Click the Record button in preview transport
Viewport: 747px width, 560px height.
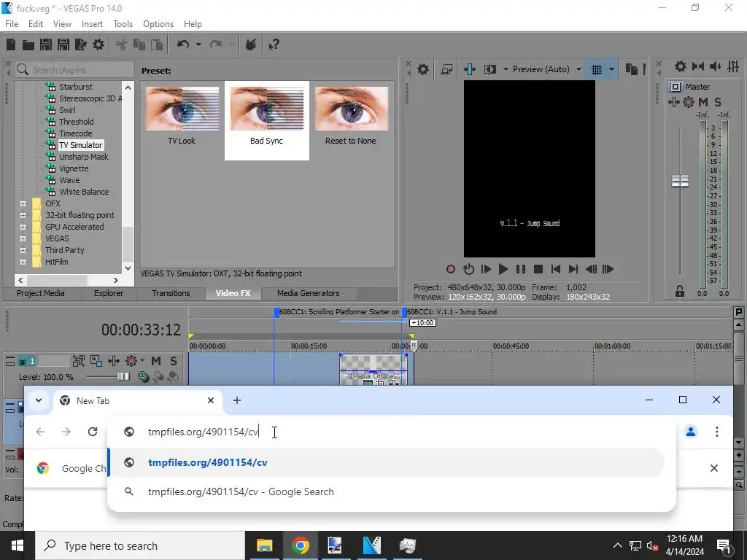[450, 270]
